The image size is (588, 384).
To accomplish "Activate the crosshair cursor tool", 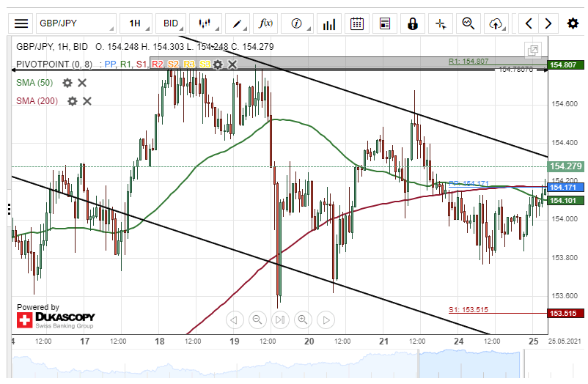I will (x=440, y=23).
